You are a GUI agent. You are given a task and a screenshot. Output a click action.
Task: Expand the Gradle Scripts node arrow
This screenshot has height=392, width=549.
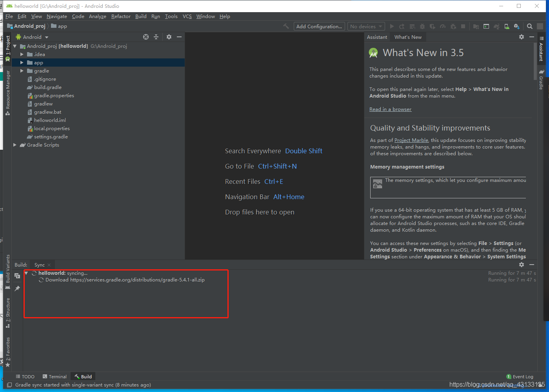click(x=15, y=145)
